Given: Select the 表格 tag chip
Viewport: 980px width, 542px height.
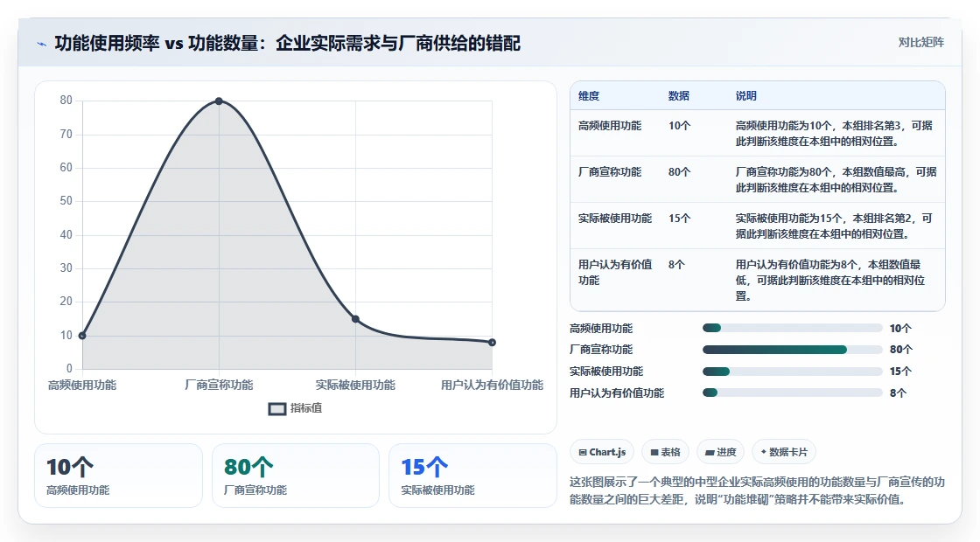Looking at the screenshot, I should pos(665,452).
